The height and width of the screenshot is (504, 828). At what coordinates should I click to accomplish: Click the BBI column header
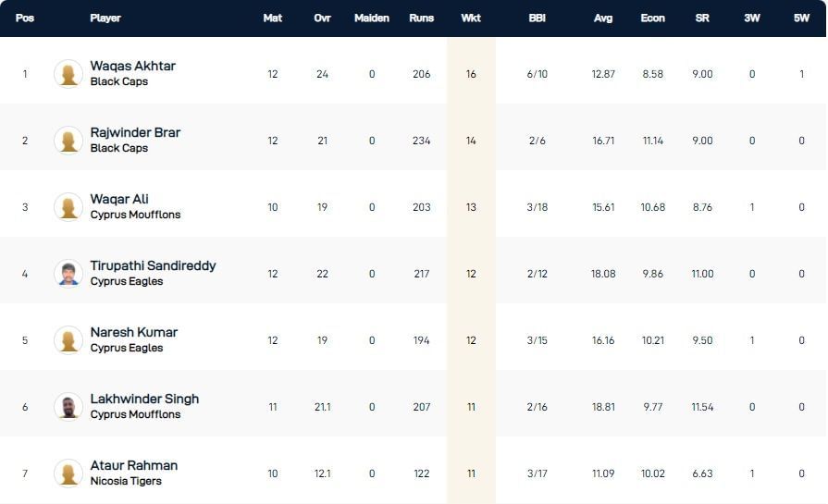[x=537, y=18]
